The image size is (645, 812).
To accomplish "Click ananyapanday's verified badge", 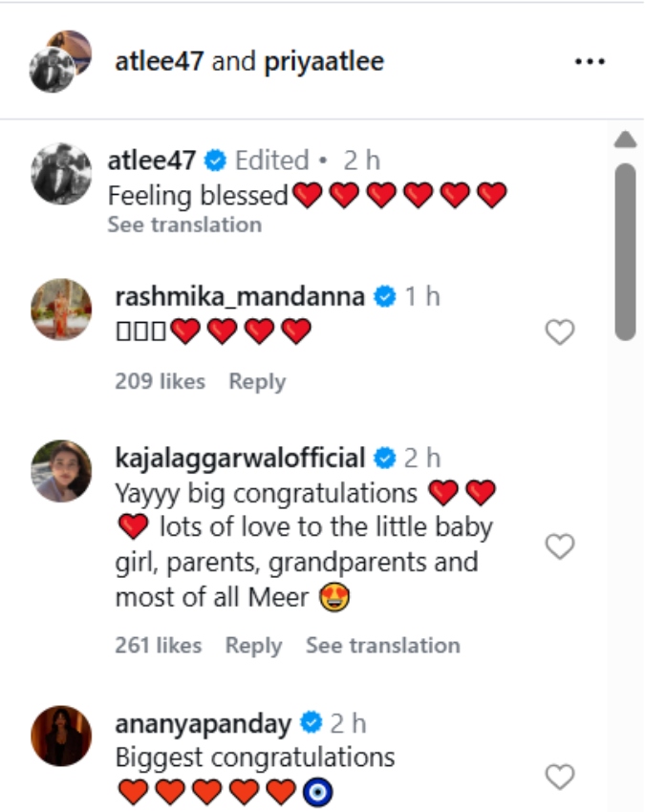I will tap(311, 722).
